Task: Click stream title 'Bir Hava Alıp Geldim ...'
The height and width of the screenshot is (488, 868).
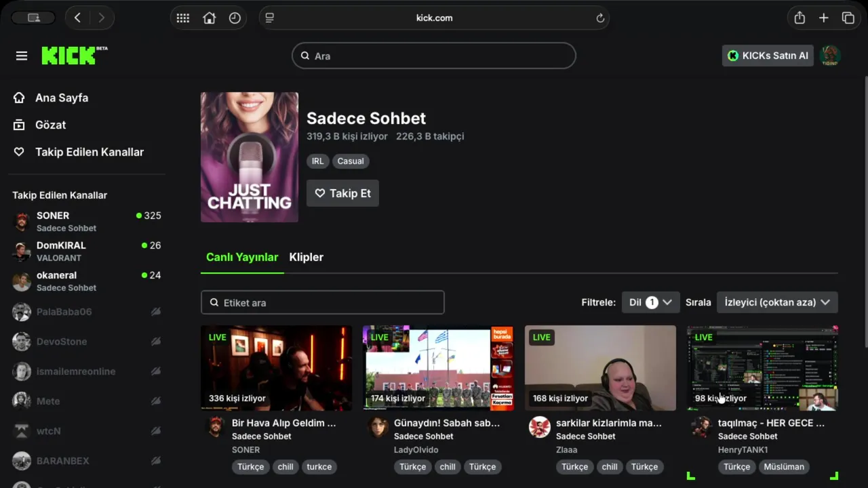Action: 283,423
